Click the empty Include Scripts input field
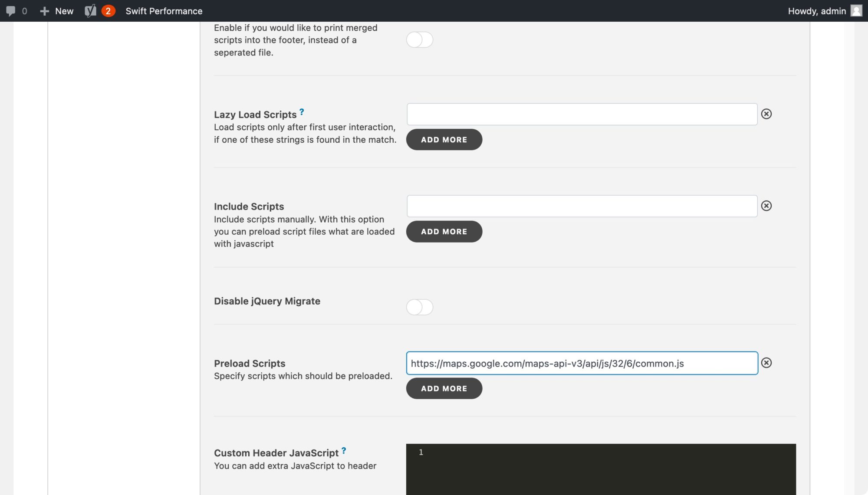The image size is (868, 495). point(582,206)
